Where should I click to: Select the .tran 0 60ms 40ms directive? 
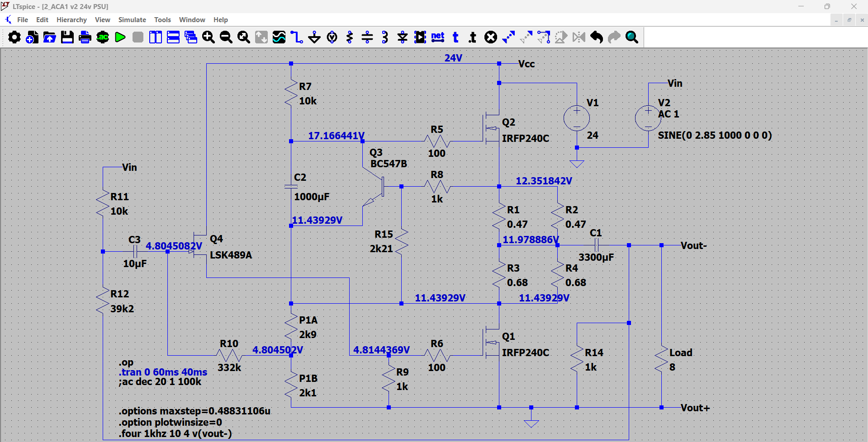tap(163, 372)
